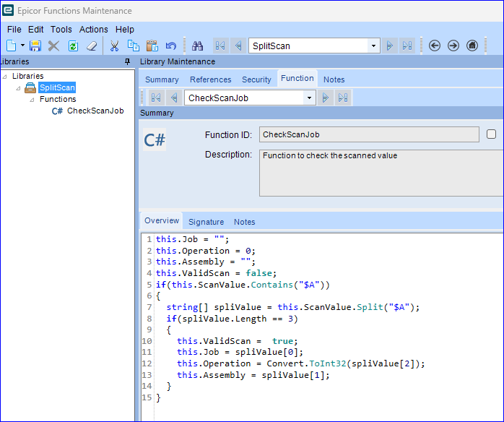
Task: Click the Home icon in the toolbar
Action: [x=472, y=46]
